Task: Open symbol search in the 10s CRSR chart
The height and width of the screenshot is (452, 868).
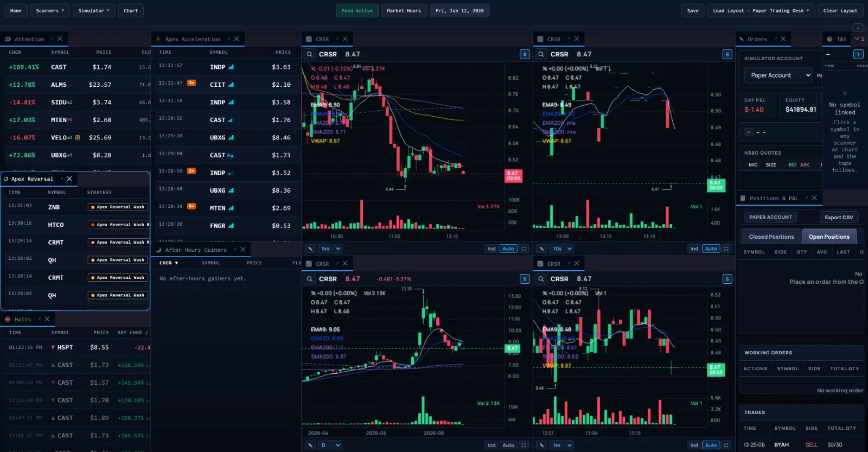Action: pos(541,54)
